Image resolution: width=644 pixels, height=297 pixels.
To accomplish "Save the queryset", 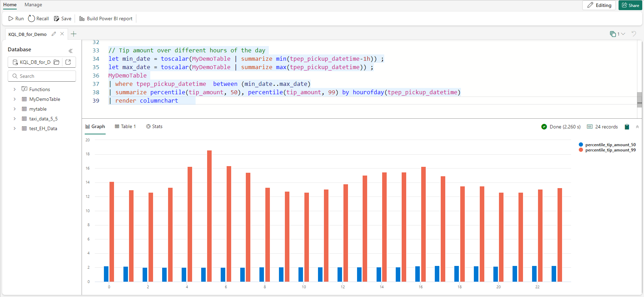I will (62, 18).
